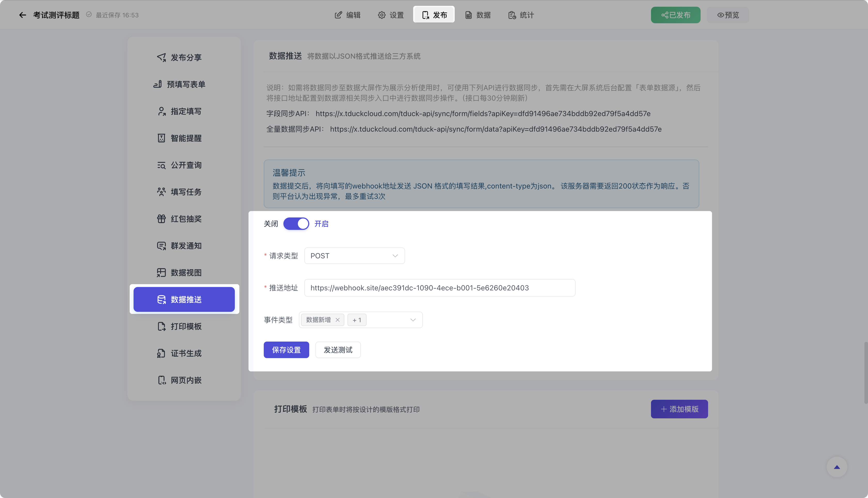Click the publish icon on 发布 tab
This screenshot has width=868, height=498.
pyautogui.click(x=425, y=15)
